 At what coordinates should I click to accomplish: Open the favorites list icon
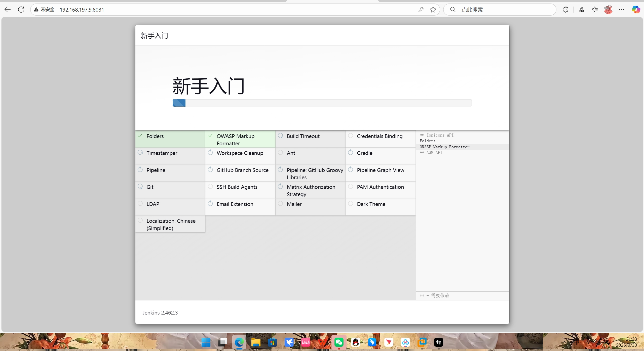(x=595, y=10)
